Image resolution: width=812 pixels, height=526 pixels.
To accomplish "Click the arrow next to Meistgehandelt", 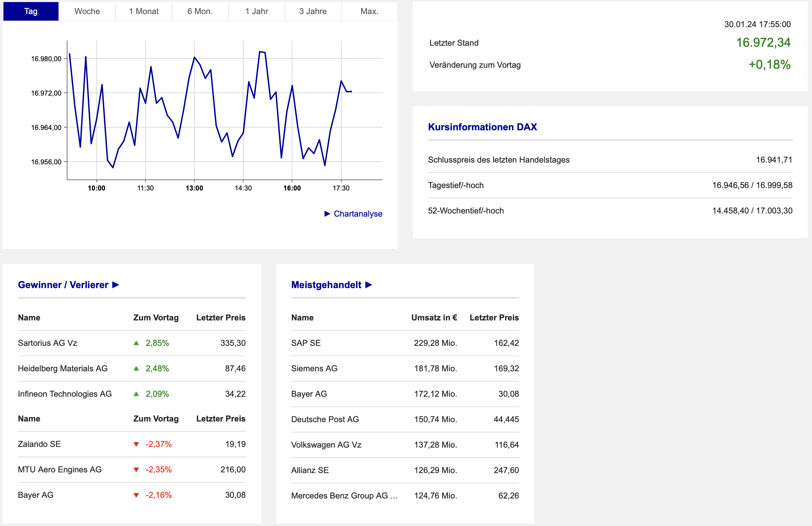I will pyautogui.click(x=369, y=285).
